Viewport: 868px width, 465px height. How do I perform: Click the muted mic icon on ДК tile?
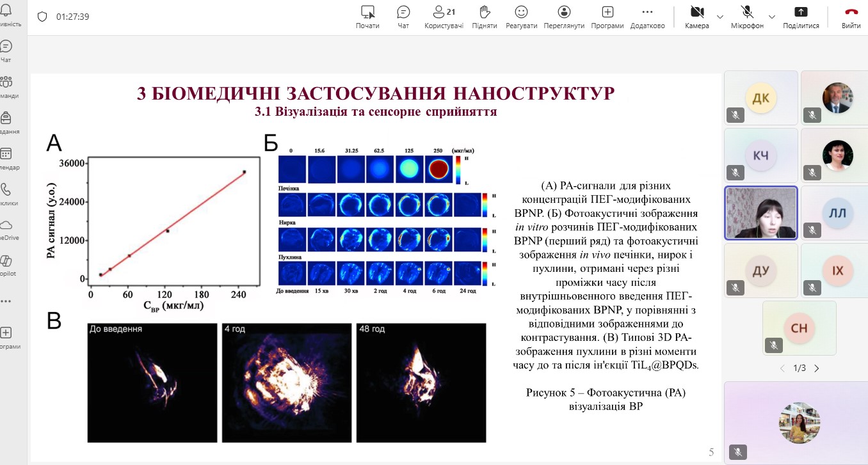735,115
